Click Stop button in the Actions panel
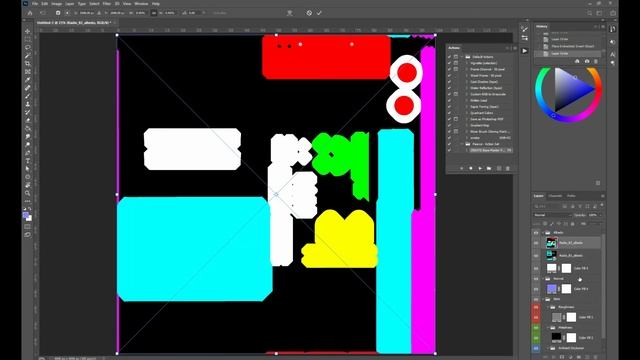 tap(462, 168)
